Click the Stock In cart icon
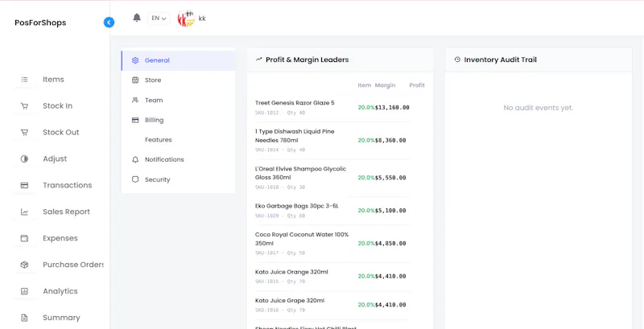 (24, 106)
